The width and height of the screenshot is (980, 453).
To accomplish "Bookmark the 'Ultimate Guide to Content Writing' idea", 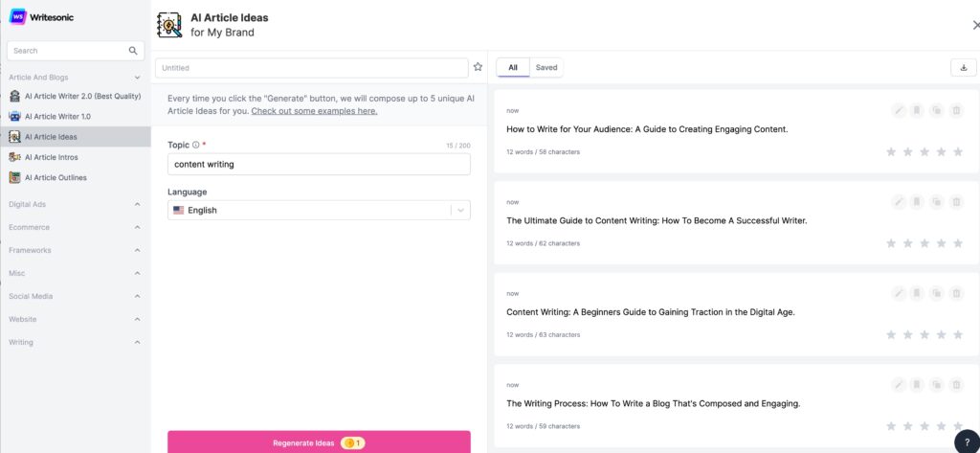I will coord(917,202).
